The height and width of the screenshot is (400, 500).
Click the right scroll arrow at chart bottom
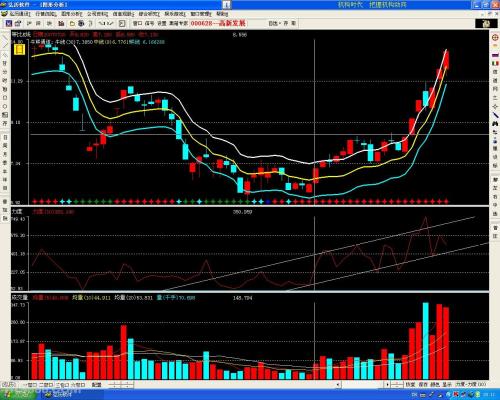coord(387,385)
